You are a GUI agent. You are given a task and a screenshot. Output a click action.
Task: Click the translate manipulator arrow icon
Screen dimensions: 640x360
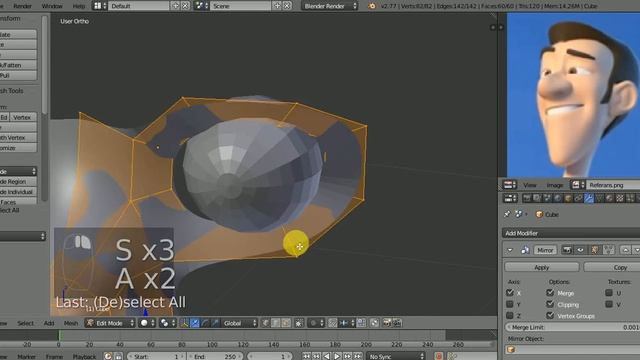tap(195, 323)
